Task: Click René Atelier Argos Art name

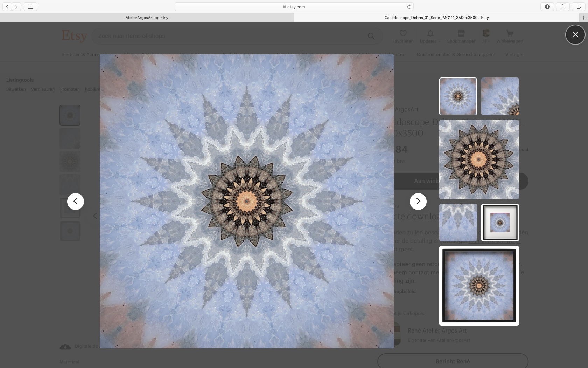Action: tap(437, 330)
